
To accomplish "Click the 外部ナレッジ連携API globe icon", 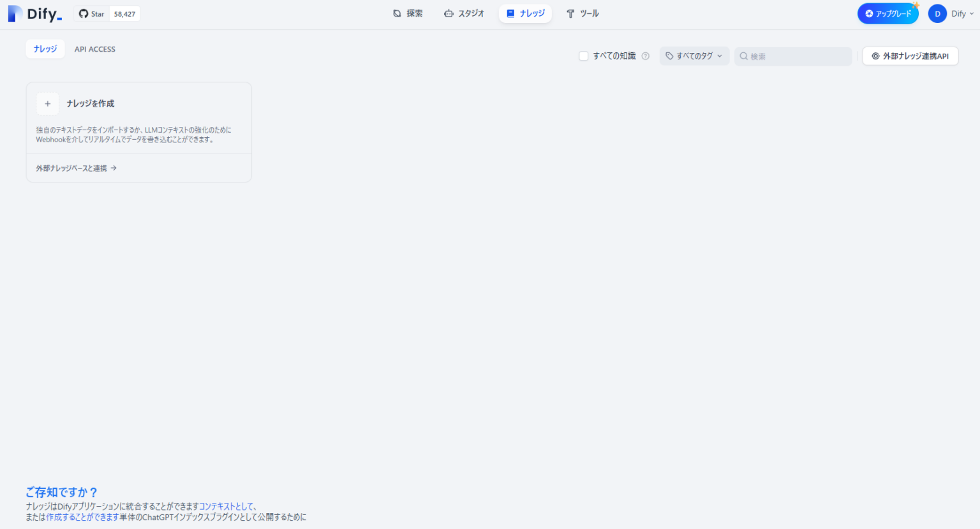I will pyautogui.click(x=875, y=56).
